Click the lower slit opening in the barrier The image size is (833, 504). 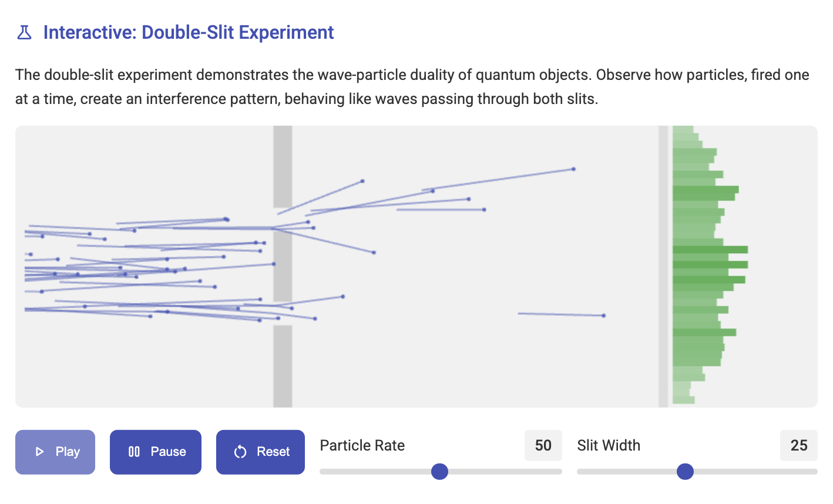(283, 314)
